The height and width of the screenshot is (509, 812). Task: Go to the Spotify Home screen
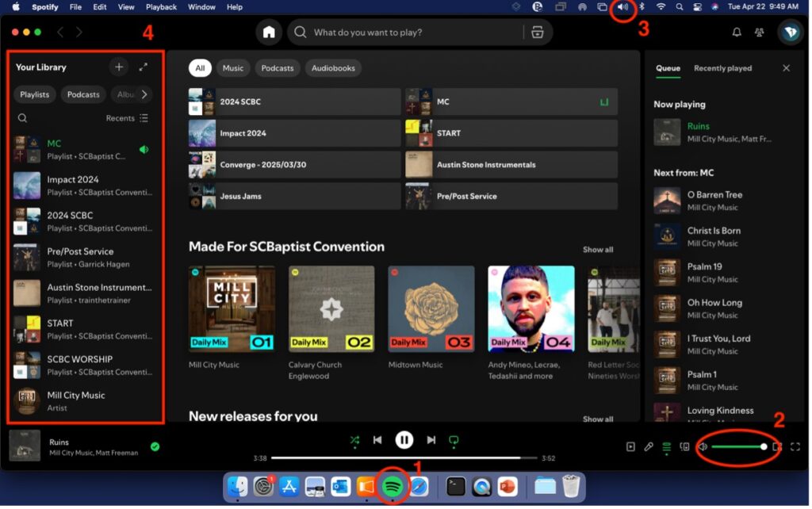[x=269, y=32]
